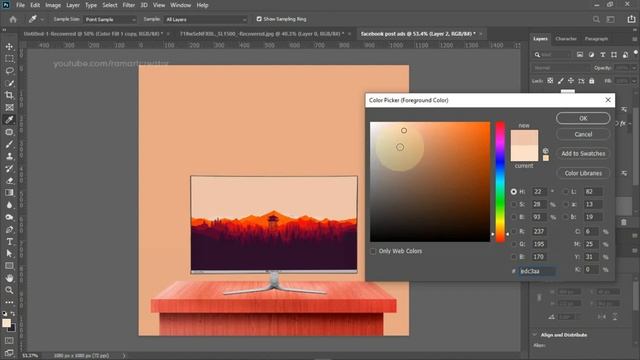The height and width of the screenshot is (360, 640).
Task: Open the Sample All Layers dropdown
Action: click(206, 19)
